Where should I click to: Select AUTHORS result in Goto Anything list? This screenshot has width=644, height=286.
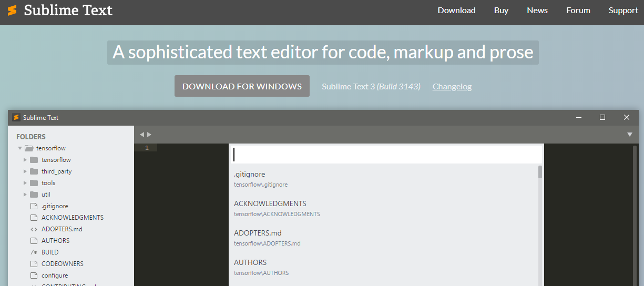pyautogui.click(x=384, y=267)
